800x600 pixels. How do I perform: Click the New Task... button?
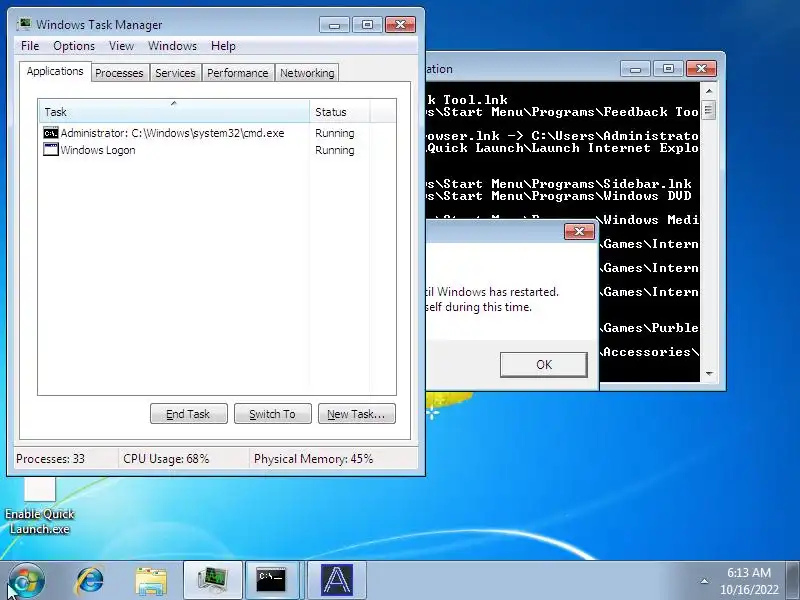coord(357,414)
